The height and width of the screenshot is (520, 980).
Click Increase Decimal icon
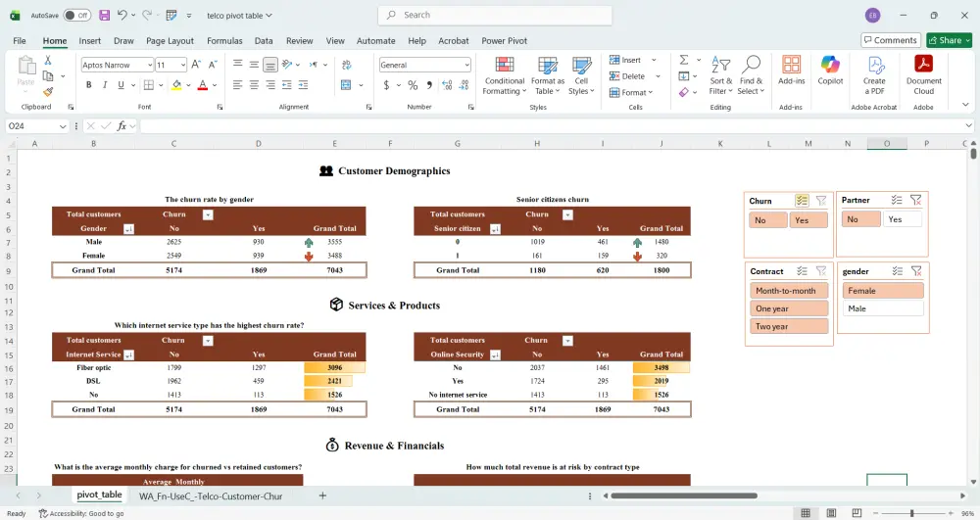coord(447,85)
